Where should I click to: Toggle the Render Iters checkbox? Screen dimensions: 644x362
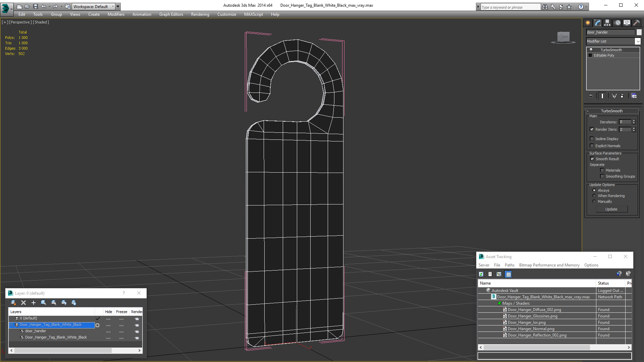pos(592,129)
